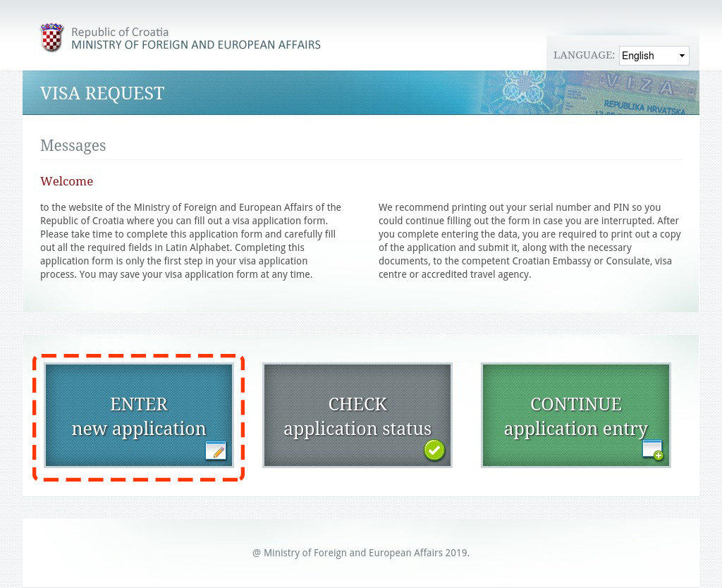Click the footer copyright 2019 text
Image resolution: width=722 pixels, height=588 pixels.
pos(361,553)
